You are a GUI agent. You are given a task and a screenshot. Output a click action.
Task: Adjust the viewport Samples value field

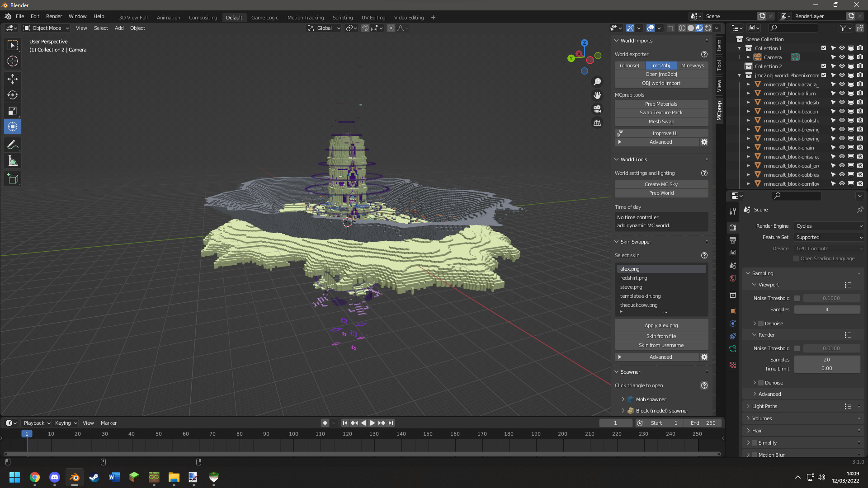point(827,309)
